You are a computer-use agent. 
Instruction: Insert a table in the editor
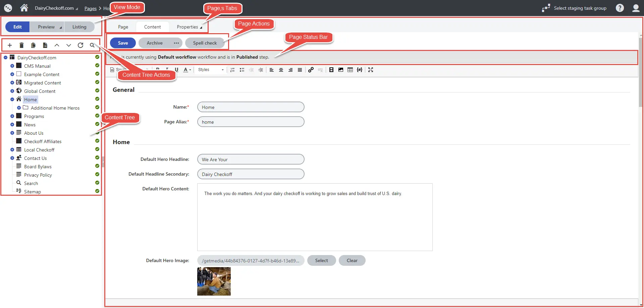coord(350,70)
